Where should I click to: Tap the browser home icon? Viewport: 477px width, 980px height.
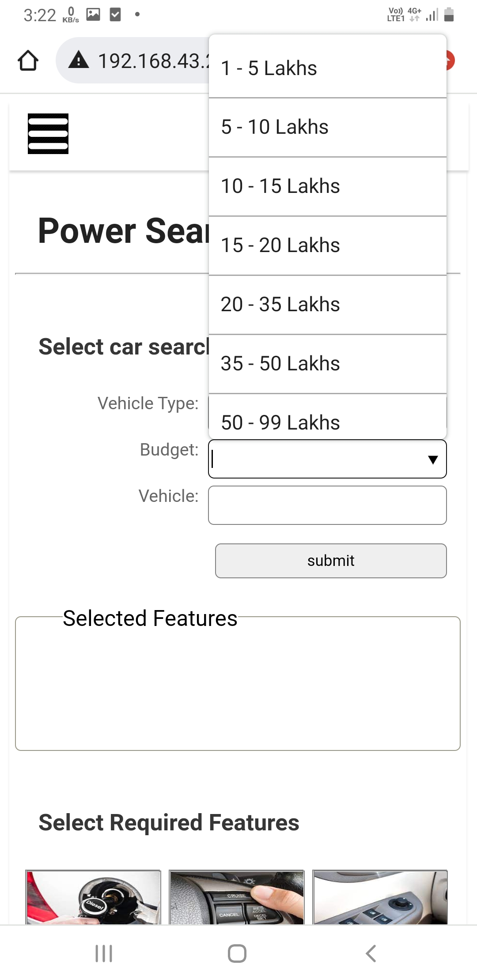[x=28, y=60]
